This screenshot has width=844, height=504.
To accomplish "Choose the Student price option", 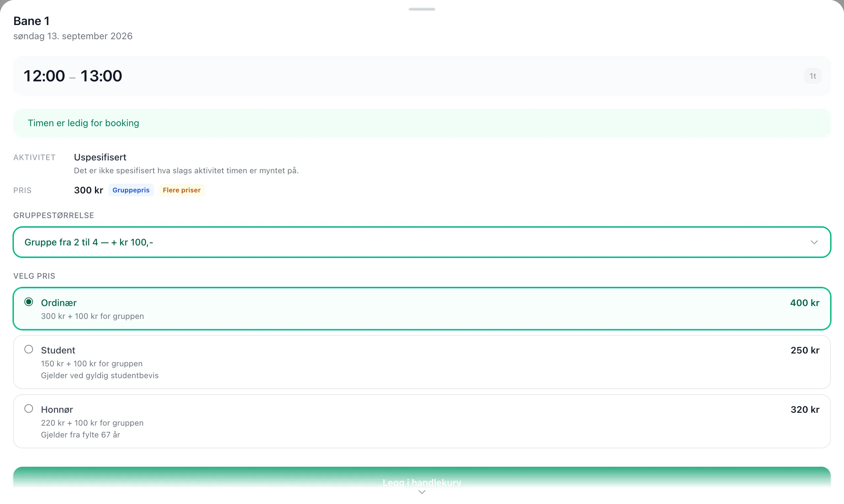I will tap(422, 362).
